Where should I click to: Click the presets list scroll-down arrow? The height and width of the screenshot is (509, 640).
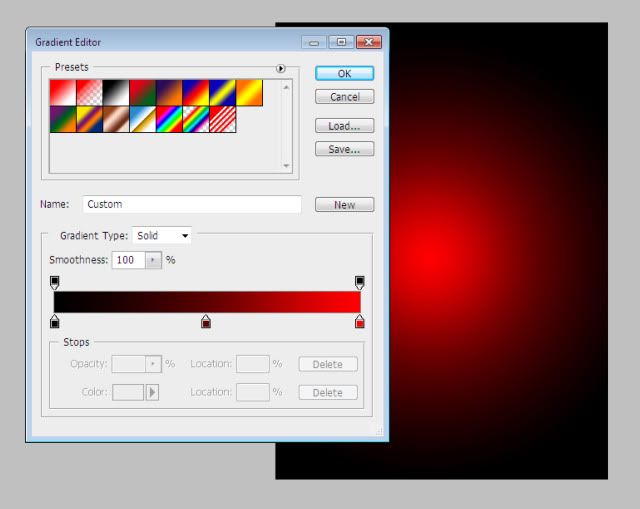pyautogui.click(x=286, y=165)
